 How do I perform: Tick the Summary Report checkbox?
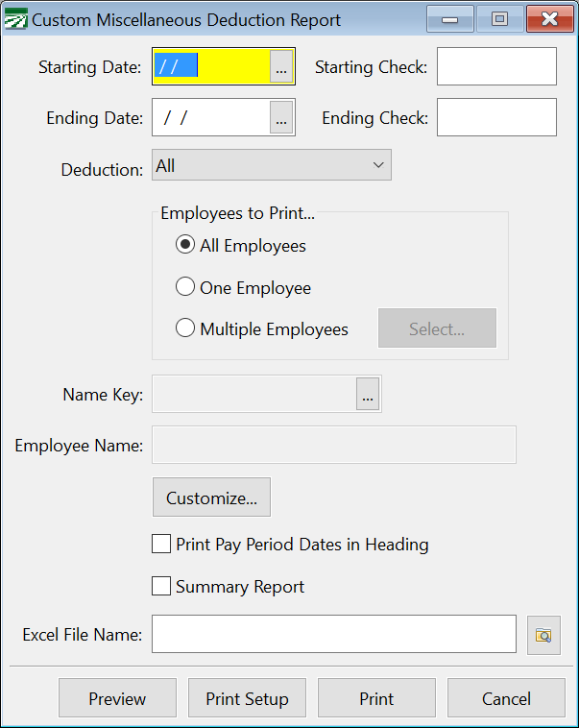(x=161, y=586)
